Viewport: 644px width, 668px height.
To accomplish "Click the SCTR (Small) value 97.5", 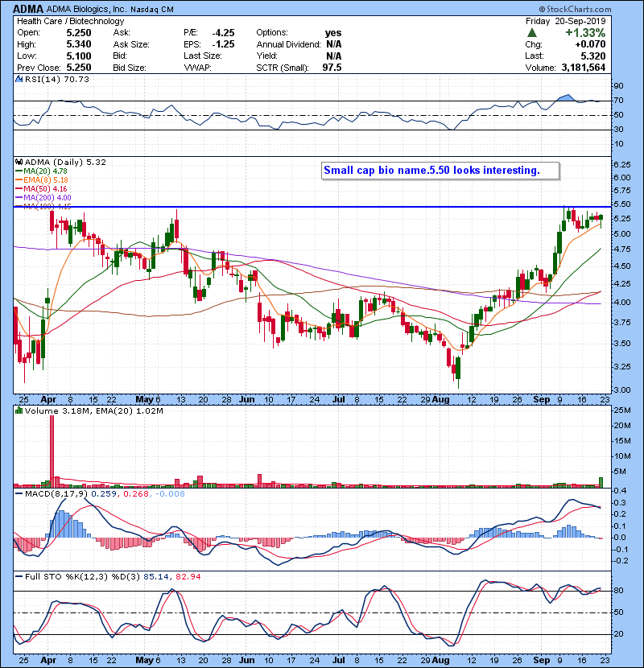I will coord(332,68).
